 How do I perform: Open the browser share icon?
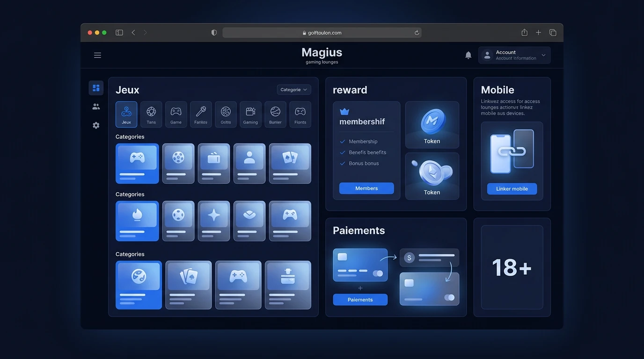point(525,32)
